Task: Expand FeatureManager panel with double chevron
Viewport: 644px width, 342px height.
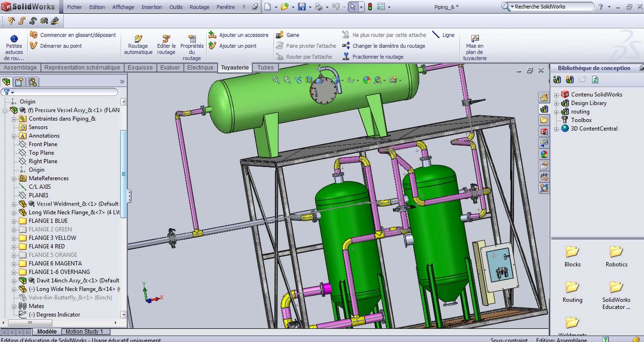Action: 122,82
